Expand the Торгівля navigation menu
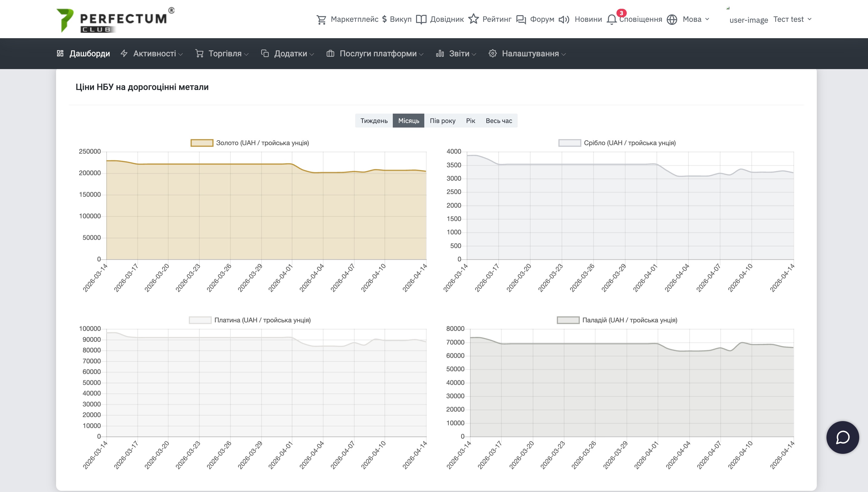 click(x=225, y=54)
